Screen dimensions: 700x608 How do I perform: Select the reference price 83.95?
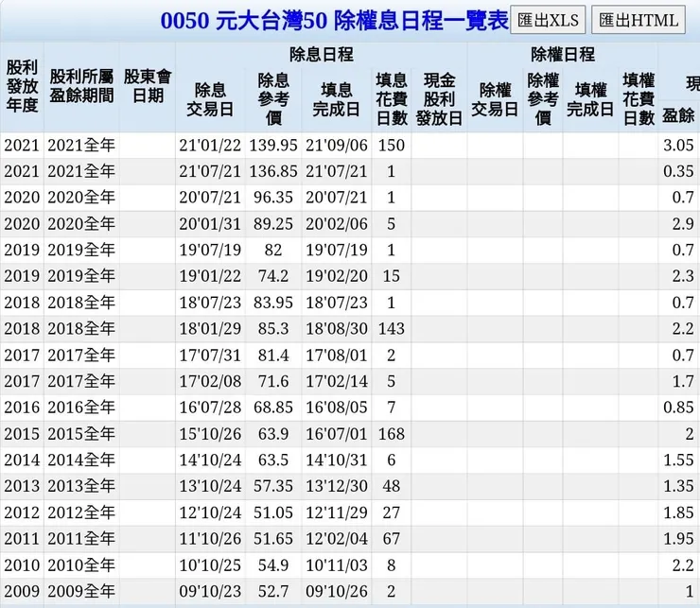[273, 303]
